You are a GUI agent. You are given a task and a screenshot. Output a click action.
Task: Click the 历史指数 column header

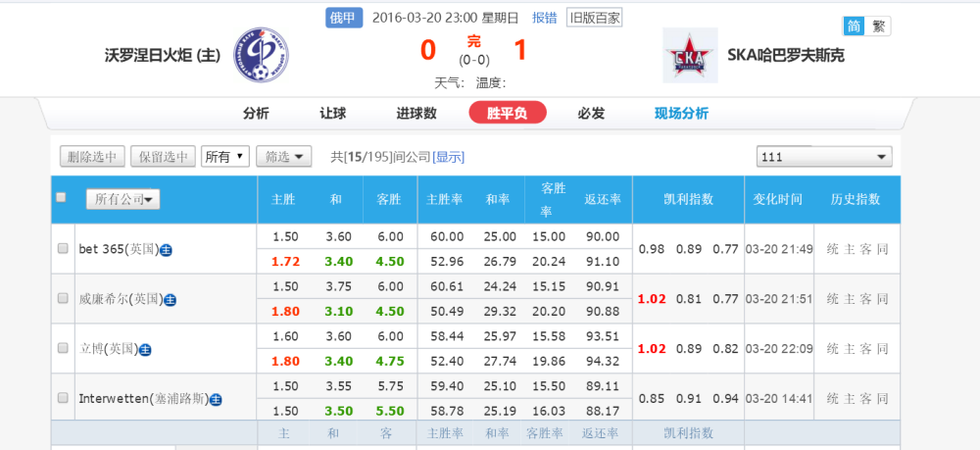click(855, 199)
